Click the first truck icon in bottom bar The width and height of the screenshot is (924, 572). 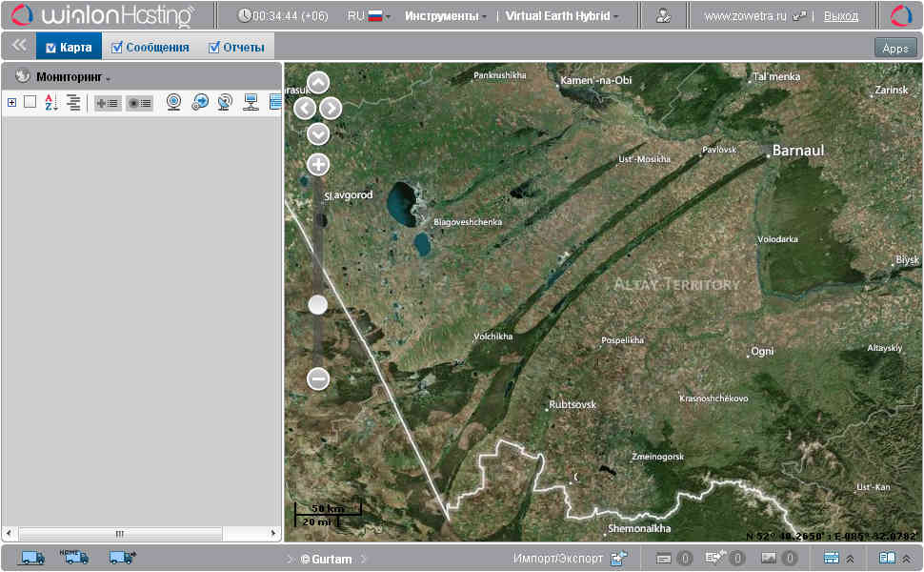click(x=32, y=558)
